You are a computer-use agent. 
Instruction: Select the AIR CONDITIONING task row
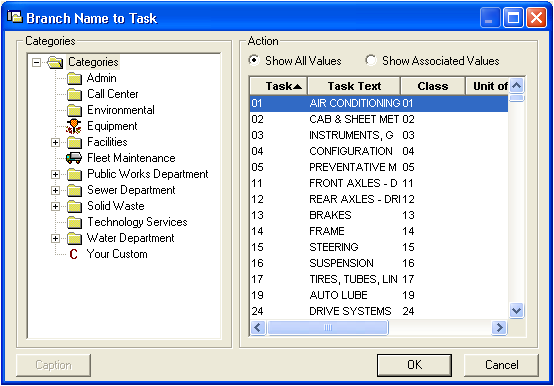point(379,103)
